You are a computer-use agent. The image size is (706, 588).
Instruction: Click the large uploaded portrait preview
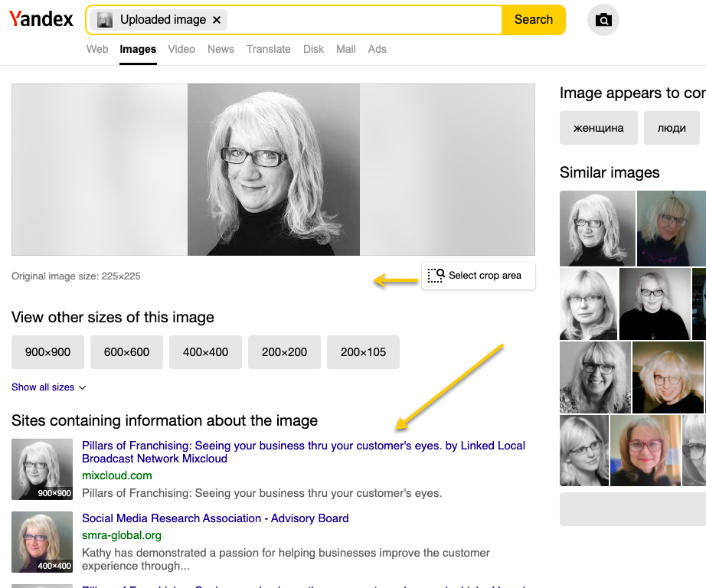274,170
